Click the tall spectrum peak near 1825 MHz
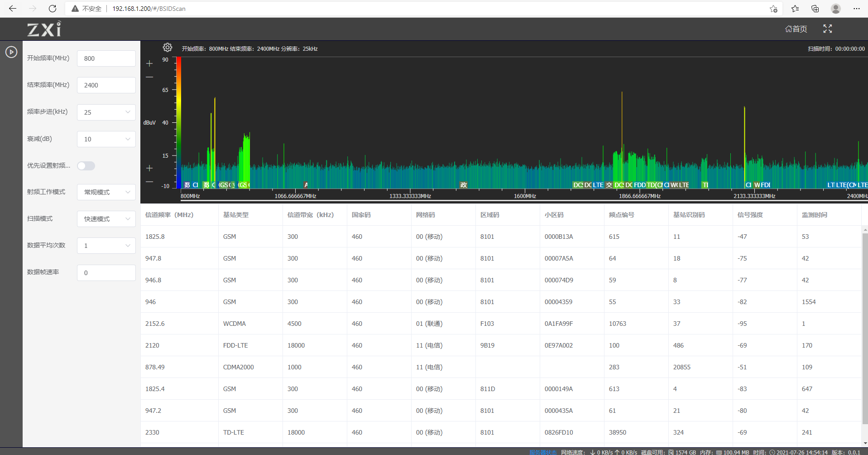The height and width of the screenshot is (455, 868). click(622, 140)
